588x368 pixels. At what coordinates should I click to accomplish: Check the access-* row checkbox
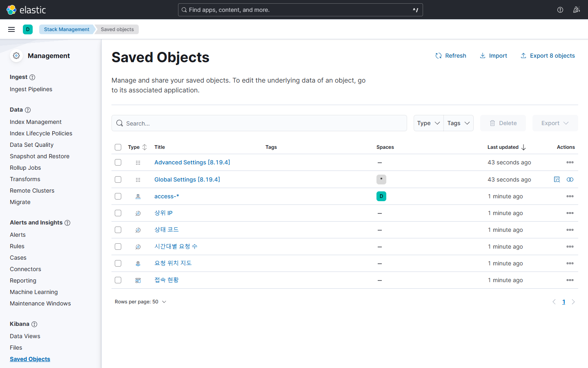coord(118,196)
